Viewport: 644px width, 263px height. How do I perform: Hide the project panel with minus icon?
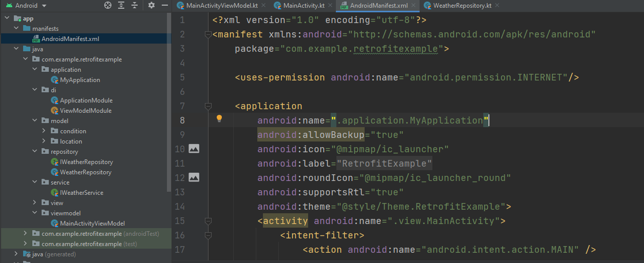pyautogui.click(x=164, y=5)
